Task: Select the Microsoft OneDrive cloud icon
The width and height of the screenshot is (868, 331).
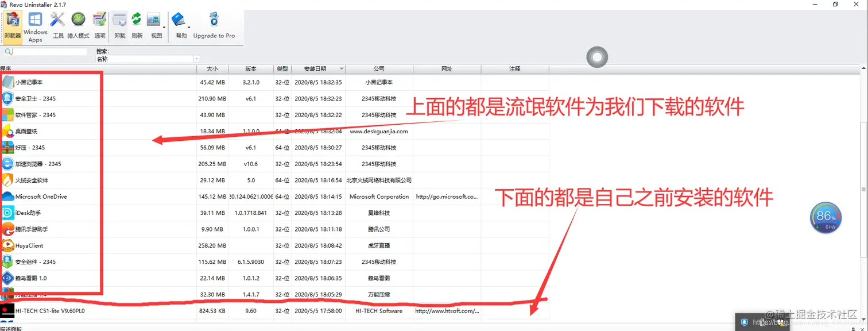Action: coord(7,197)
